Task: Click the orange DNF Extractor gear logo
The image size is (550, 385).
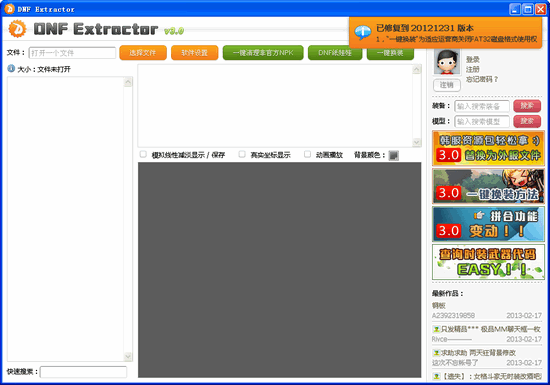Action: tap(17, 29)
